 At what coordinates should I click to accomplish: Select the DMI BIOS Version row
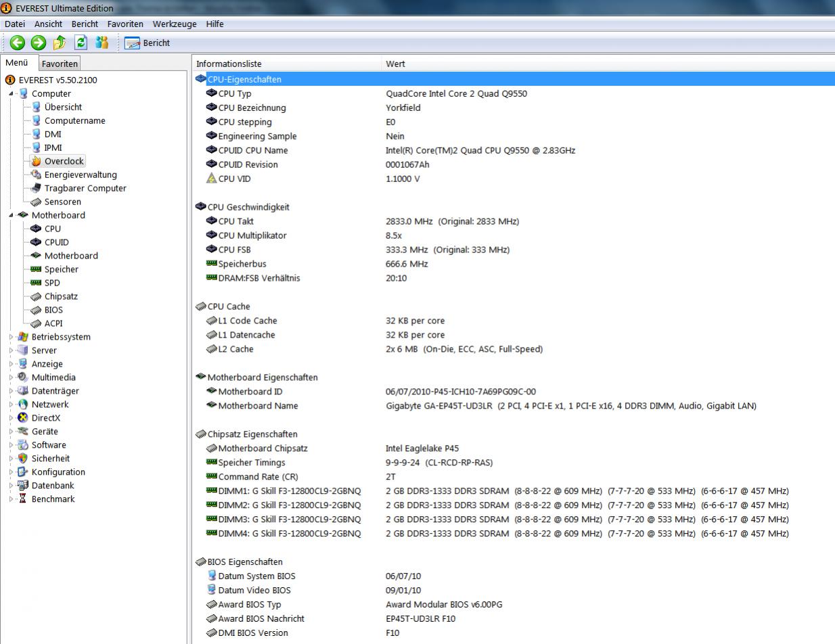(514, 632)
